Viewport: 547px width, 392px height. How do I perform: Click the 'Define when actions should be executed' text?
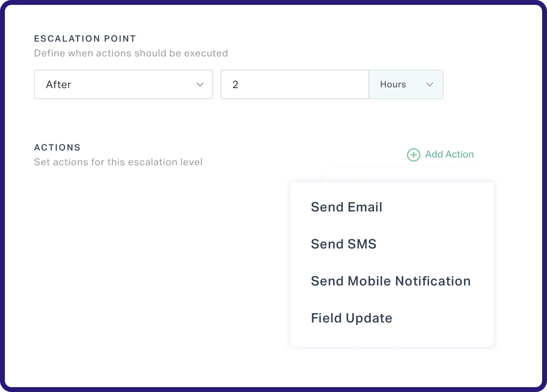click(x=131, y=53)
